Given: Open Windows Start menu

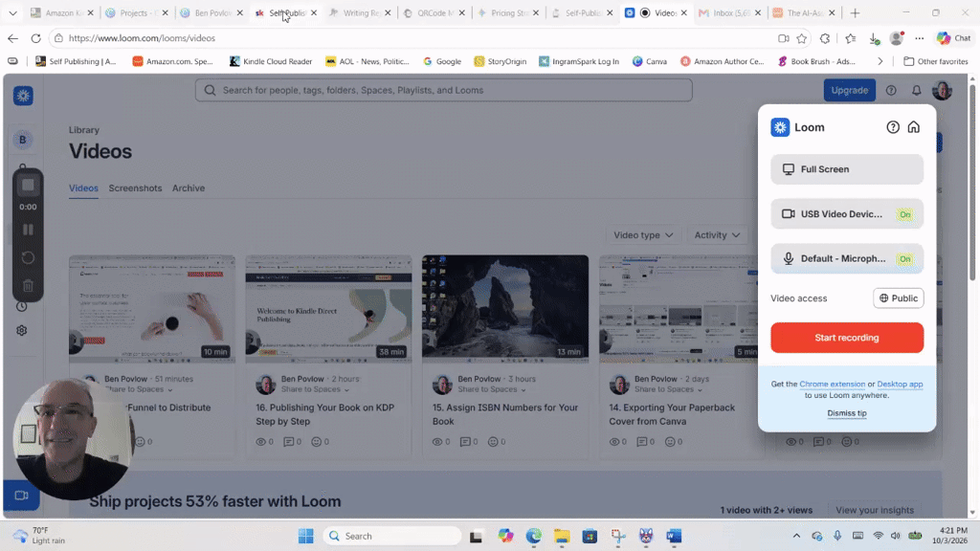Looking at the screenshot, I should click(305, 536).
